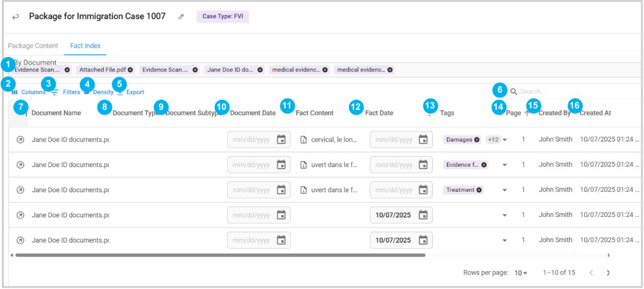Open the Columns settings button
The height and width of the screenshot is (289, 644).
click(29, 92)
